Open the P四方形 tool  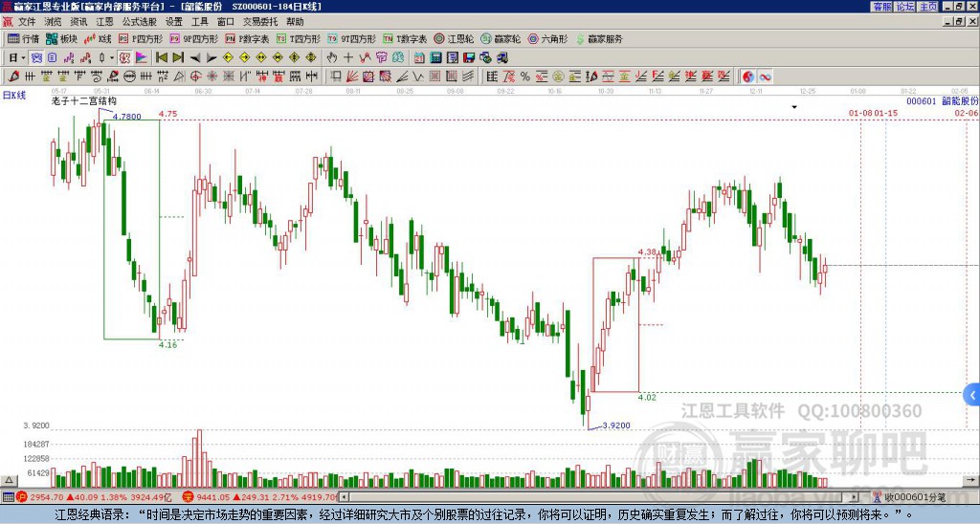coord(141,38)
